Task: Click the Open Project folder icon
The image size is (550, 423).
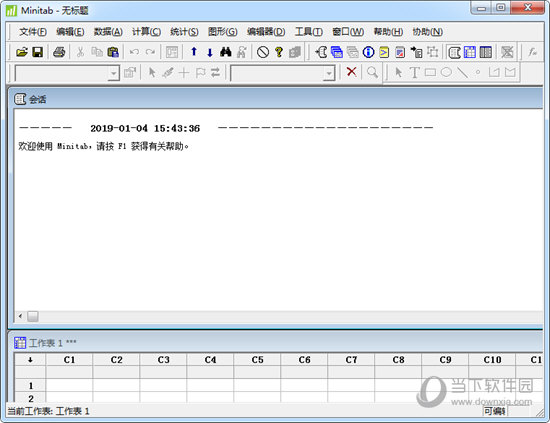Action: (x=22, y=52)
